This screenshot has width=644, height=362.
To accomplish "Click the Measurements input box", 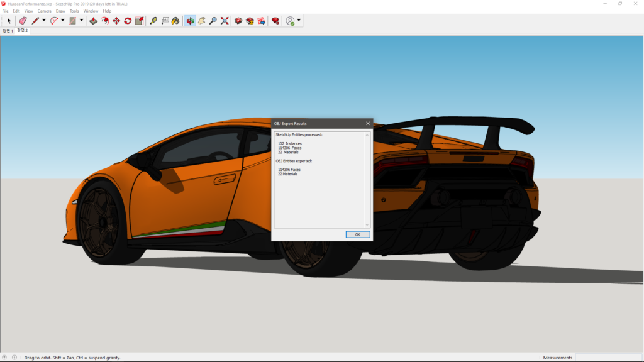I will tap(608, 358).
